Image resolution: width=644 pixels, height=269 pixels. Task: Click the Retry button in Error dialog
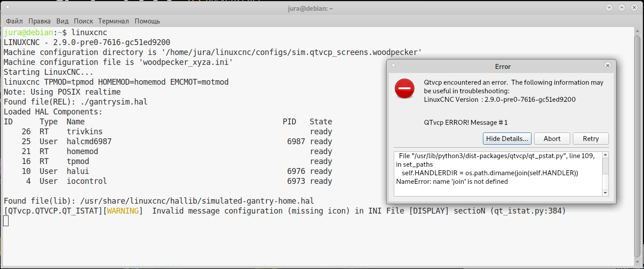click(591, 139)
